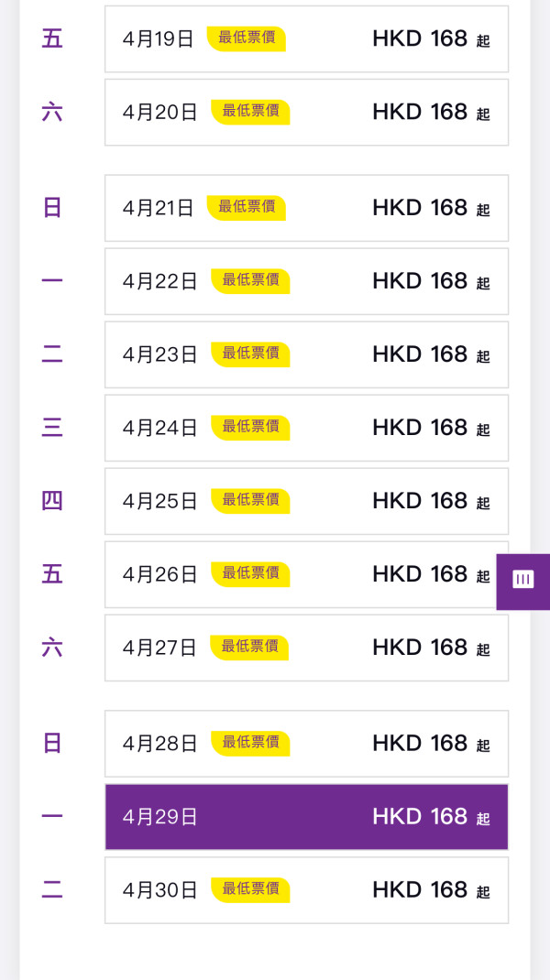The width and height of the screenshot is (550, 980).
Task: Click the 最低票價 badge on 4月30日
Action: click(252, 889)
